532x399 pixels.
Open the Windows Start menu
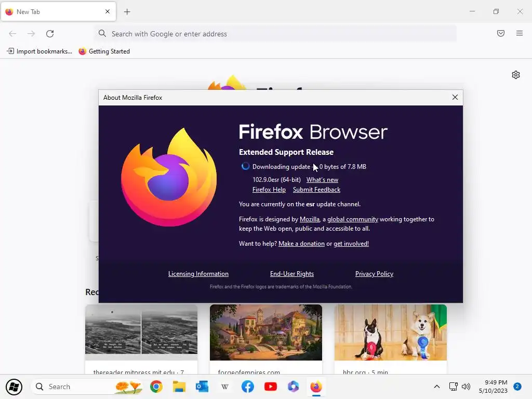point(14,387)
